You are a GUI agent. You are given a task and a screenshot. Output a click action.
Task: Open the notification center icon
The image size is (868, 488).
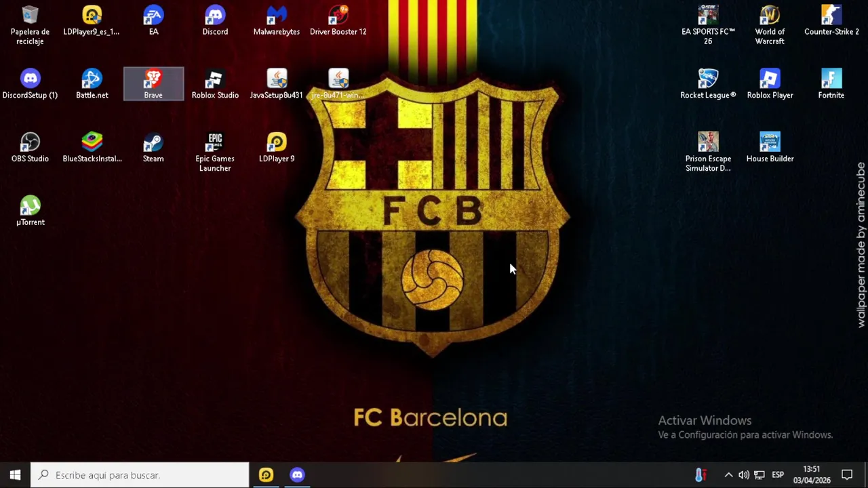[847, 475]
